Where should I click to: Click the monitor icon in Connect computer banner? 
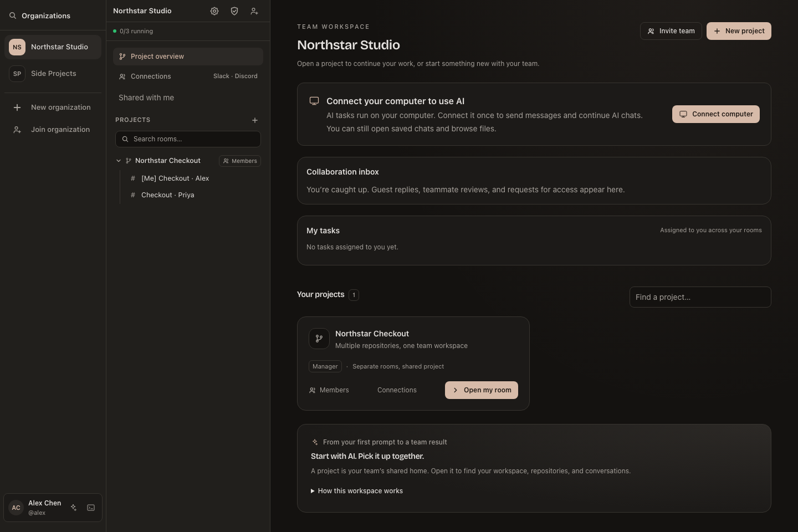pos(314,101)
